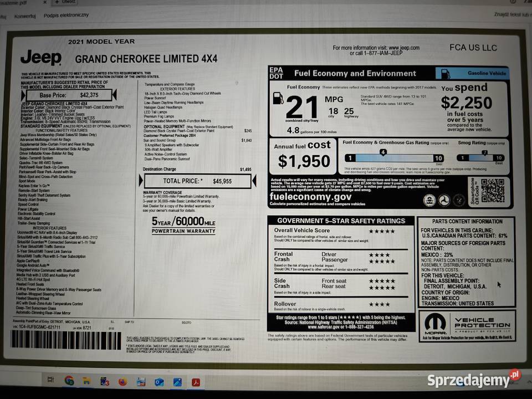Open Outlook from the taskbar
This screenshot has width=532, height=399.
coord(159,382)
